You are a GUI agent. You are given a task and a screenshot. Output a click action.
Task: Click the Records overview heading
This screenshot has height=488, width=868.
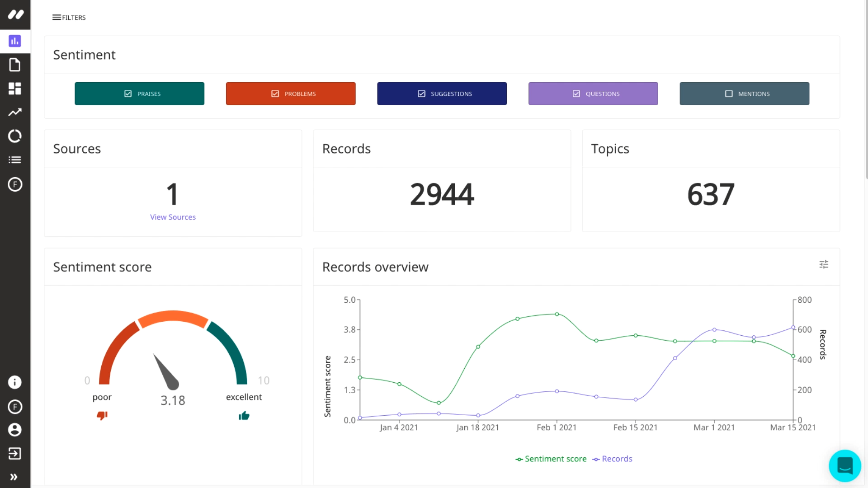375,267
